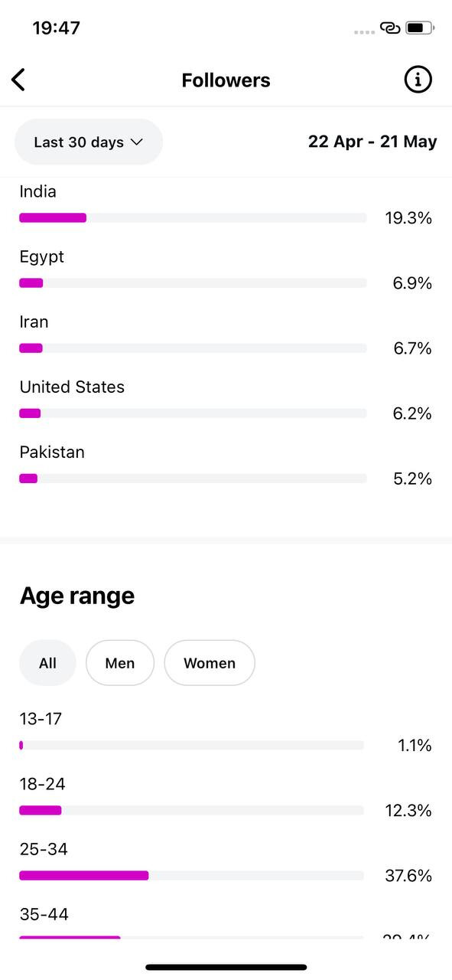Select the Pakistan country label
Image resolution: width=452 pixels, height=980 pixels.
tap(52, 452)
